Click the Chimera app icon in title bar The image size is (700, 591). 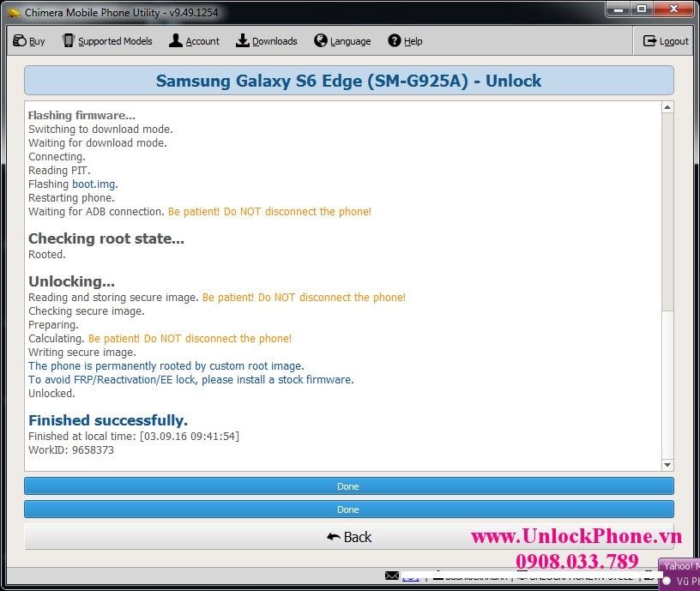(x=14, y=12)
